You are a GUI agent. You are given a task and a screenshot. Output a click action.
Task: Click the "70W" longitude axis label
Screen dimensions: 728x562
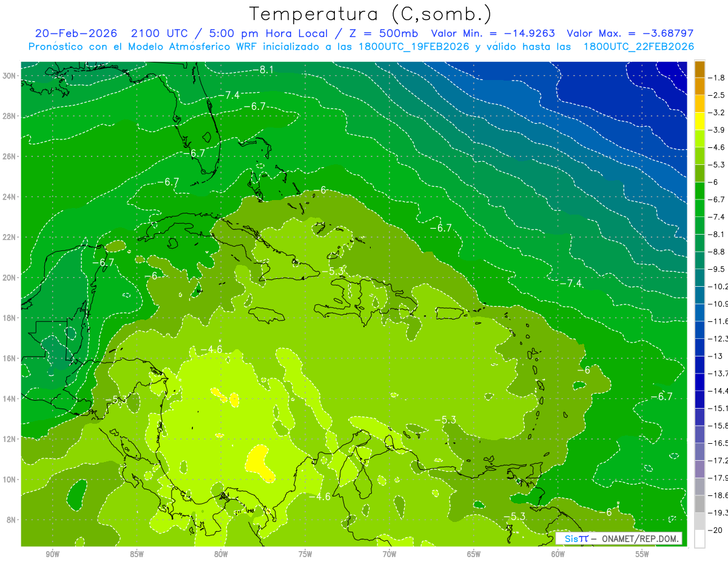pos(389,554)
